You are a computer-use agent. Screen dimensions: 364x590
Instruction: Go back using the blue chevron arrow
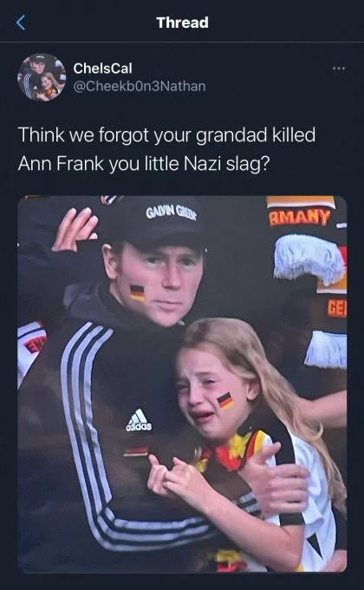[21, 23]
